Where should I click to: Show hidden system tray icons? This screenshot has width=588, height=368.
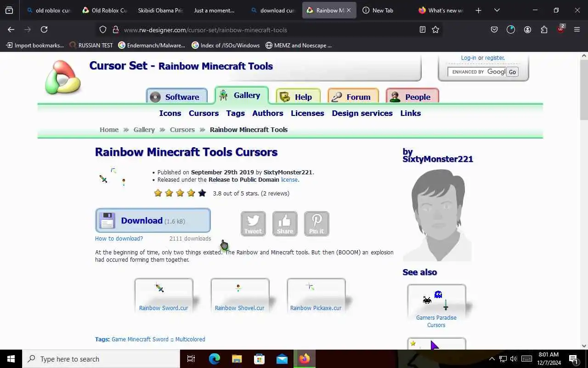(x=492, y=359)
